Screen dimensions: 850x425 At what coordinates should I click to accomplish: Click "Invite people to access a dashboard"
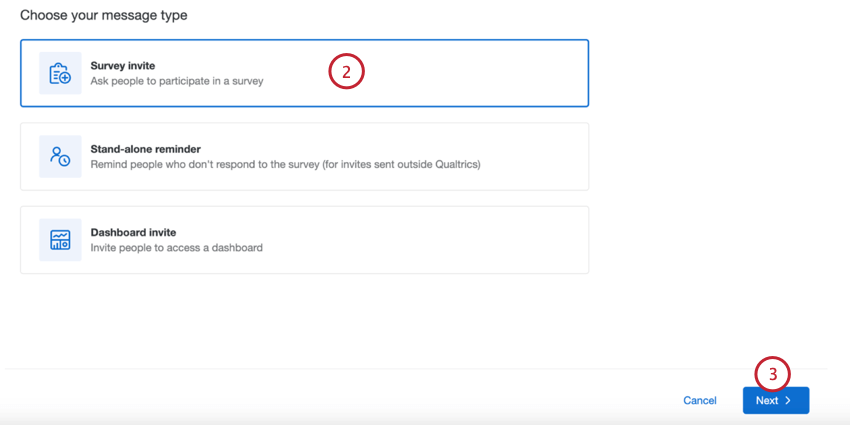[177, 248]
